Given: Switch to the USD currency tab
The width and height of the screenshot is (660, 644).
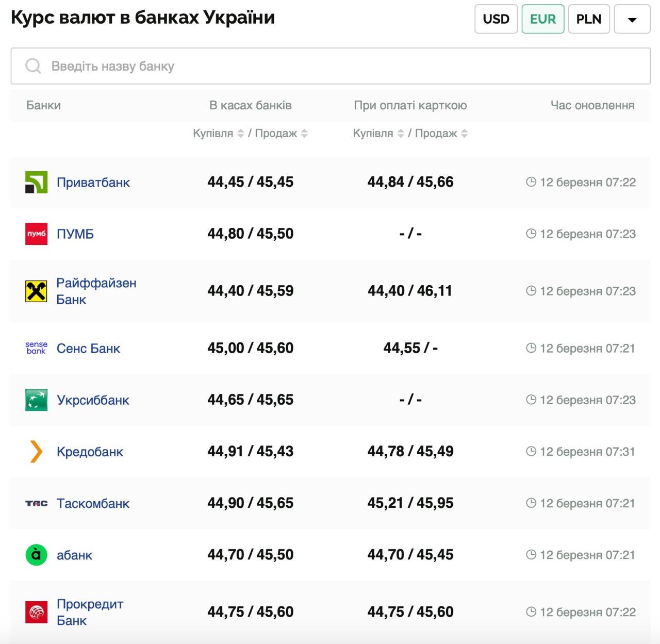Looking at the screenshot, I should pyautogui.click(x=496, y=20).
